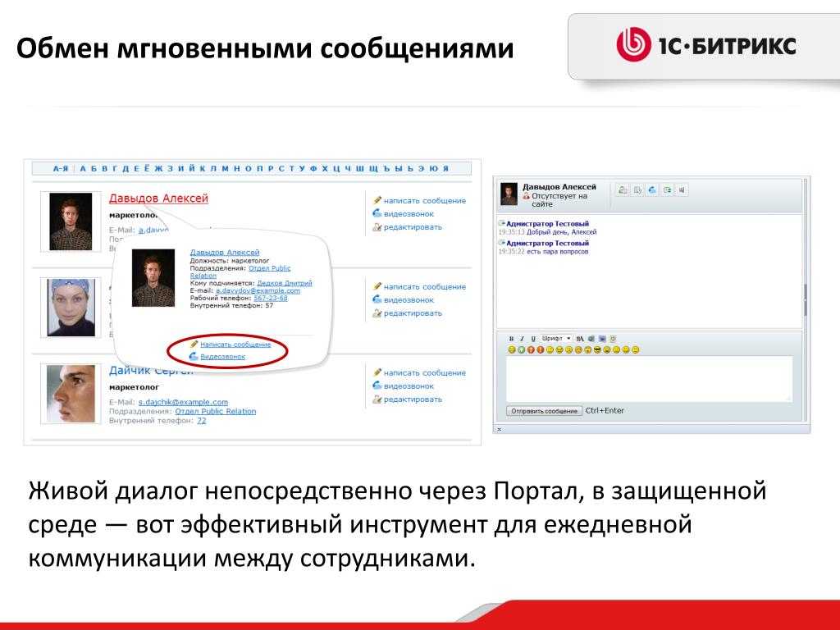Select the А-Я alphabet filter
Viewport: 840px width, 630px height.
61,168
